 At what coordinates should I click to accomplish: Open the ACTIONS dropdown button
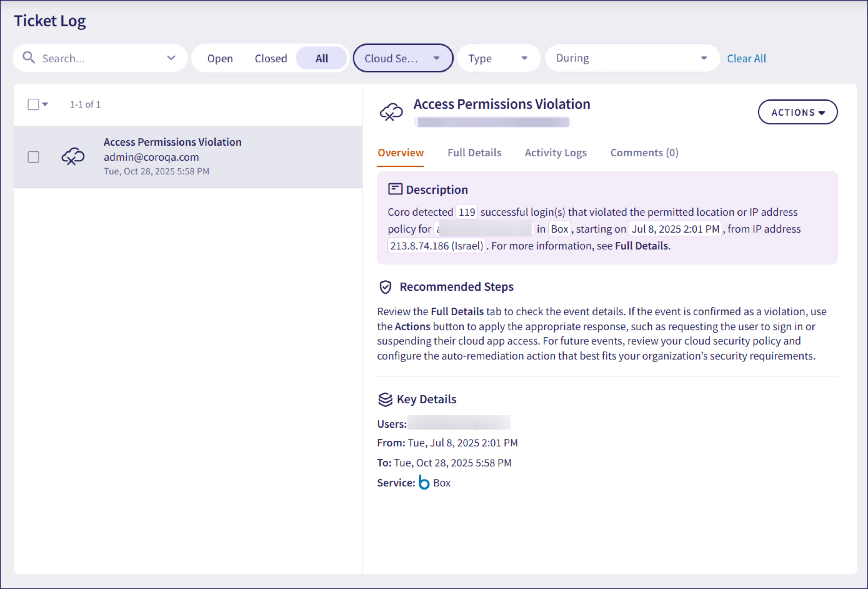click(x=797, y=112)
